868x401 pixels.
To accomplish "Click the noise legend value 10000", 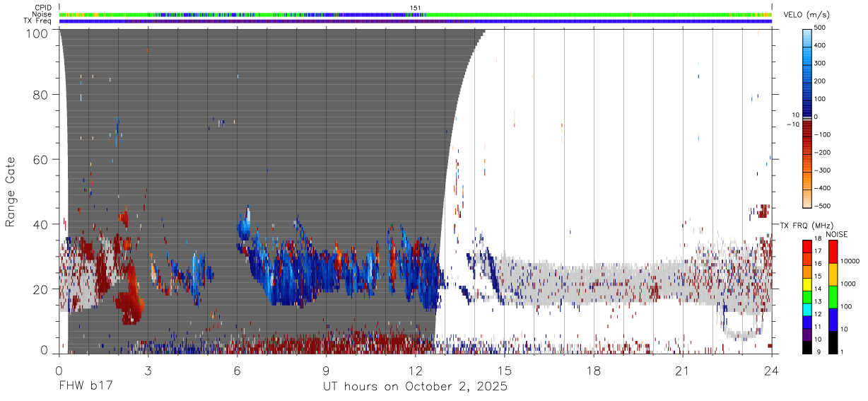I will 850,261.
